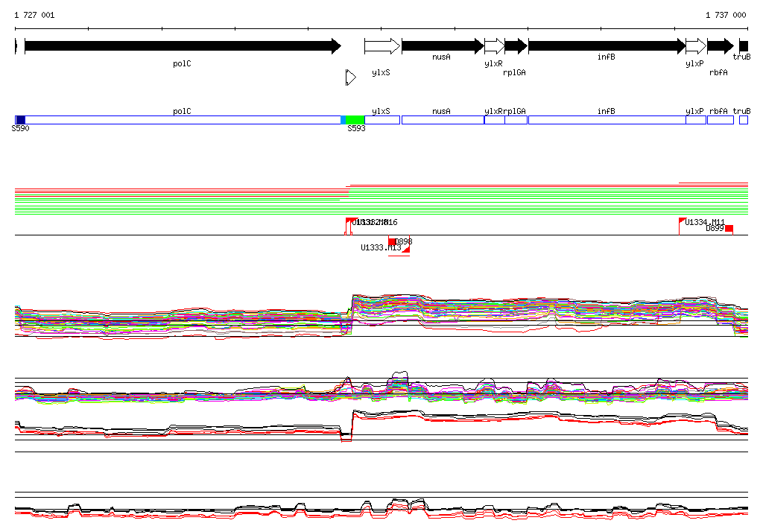Click rplGA label in the upper gene track
This screenshot has width=763, height=532.
tap(514, 72)
